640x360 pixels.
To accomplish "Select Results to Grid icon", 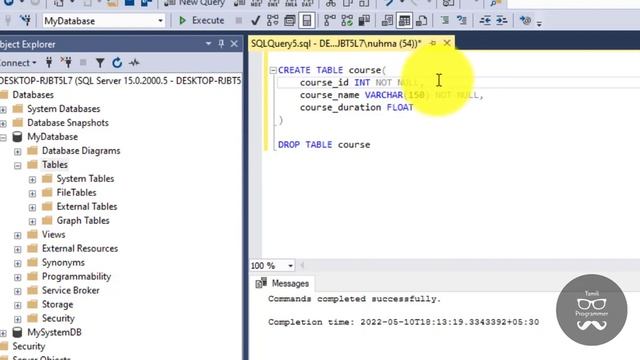I will [x=404, y=20].
